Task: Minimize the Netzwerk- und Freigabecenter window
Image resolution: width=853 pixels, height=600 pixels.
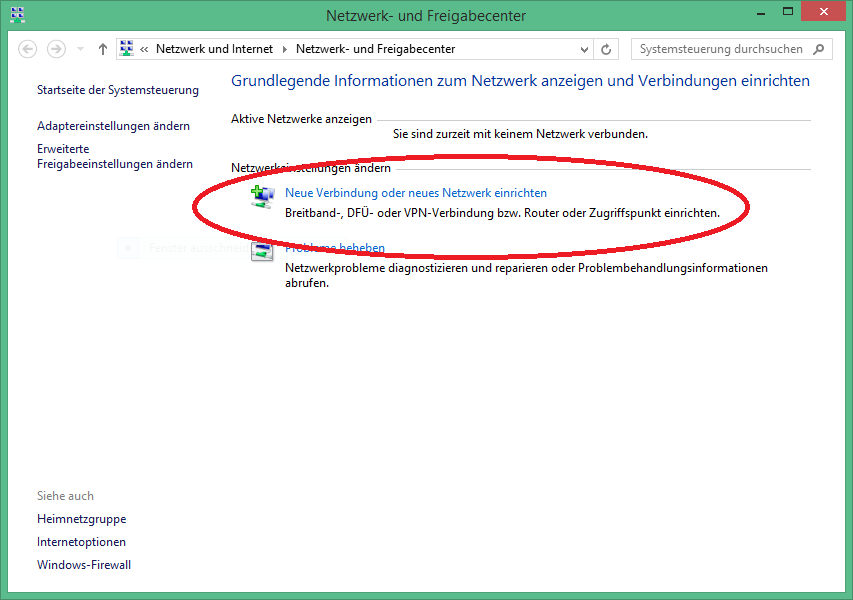Action: [x=761, y=12]
